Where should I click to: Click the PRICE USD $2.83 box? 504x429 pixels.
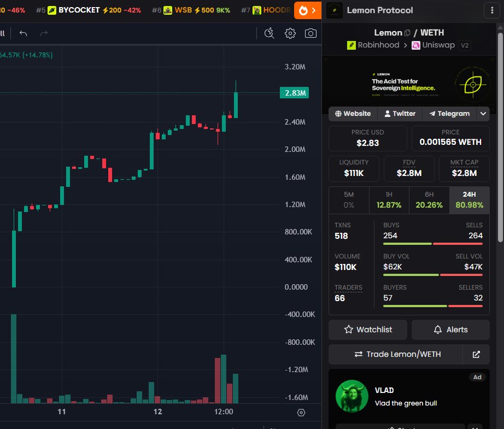point(368,138)
